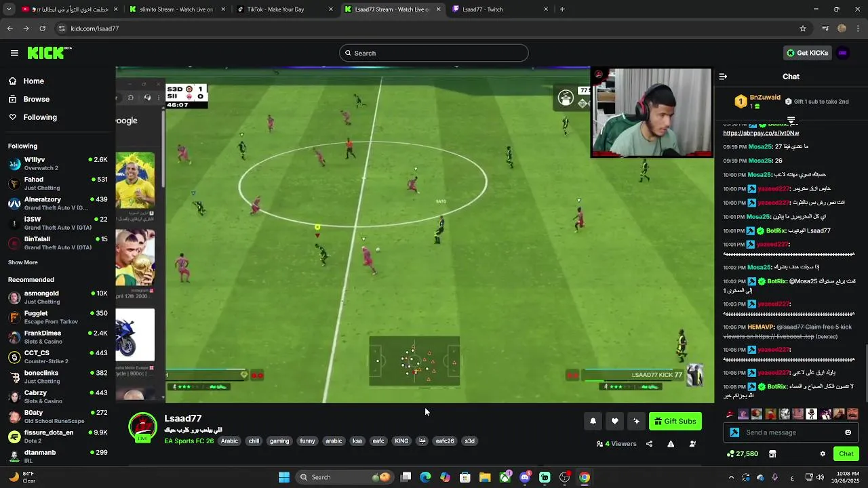Go back in browser history
The image size is (868, 488).
pos(10,28)
